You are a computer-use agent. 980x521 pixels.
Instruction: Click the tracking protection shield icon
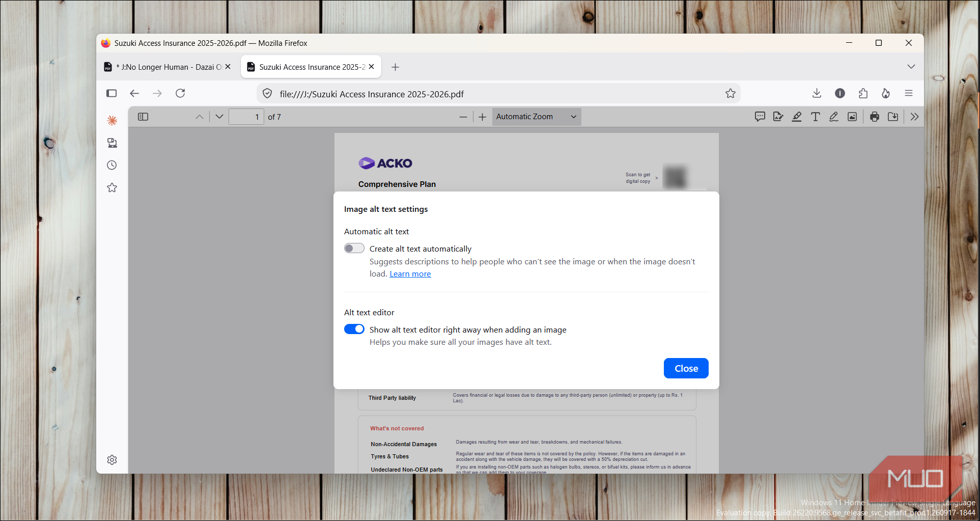pyautogui.click(x=267, y=93)
